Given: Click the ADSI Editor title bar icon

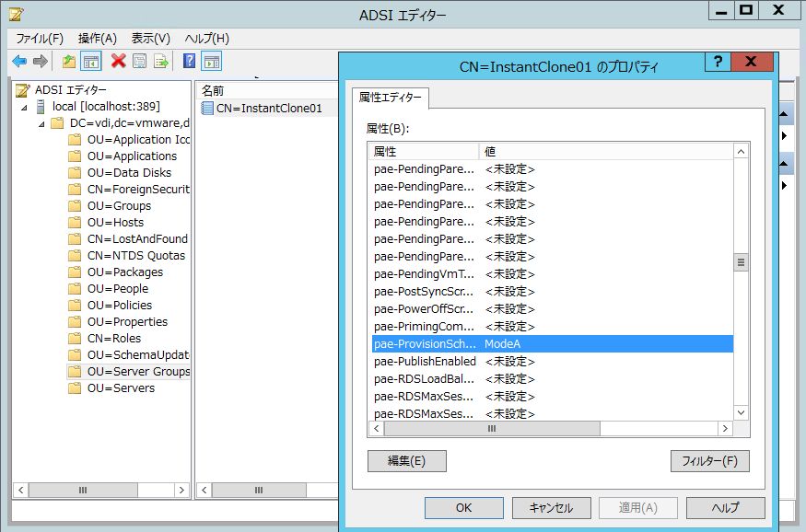Looking at the screenshot, I should pos(16,14).
